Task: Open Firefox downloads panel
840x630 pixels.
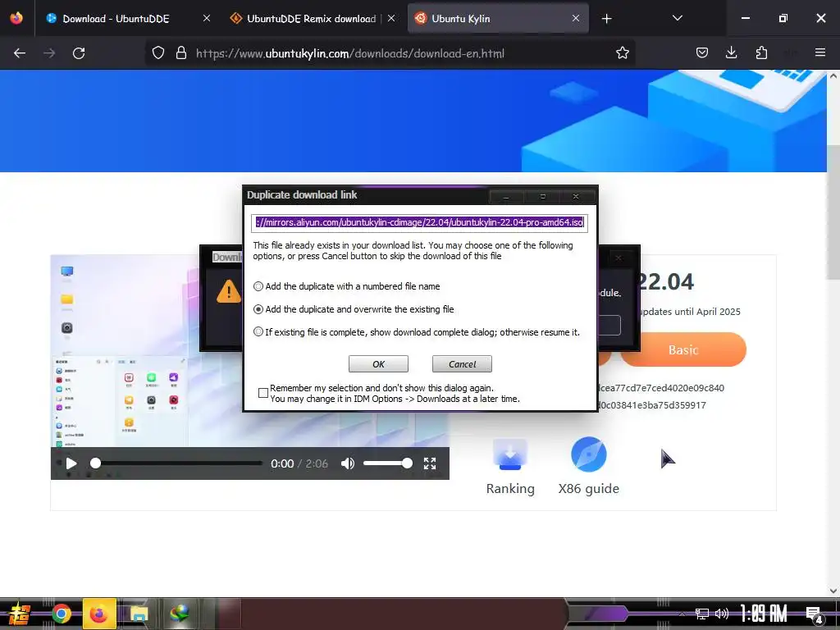Action: click(731, 52)
